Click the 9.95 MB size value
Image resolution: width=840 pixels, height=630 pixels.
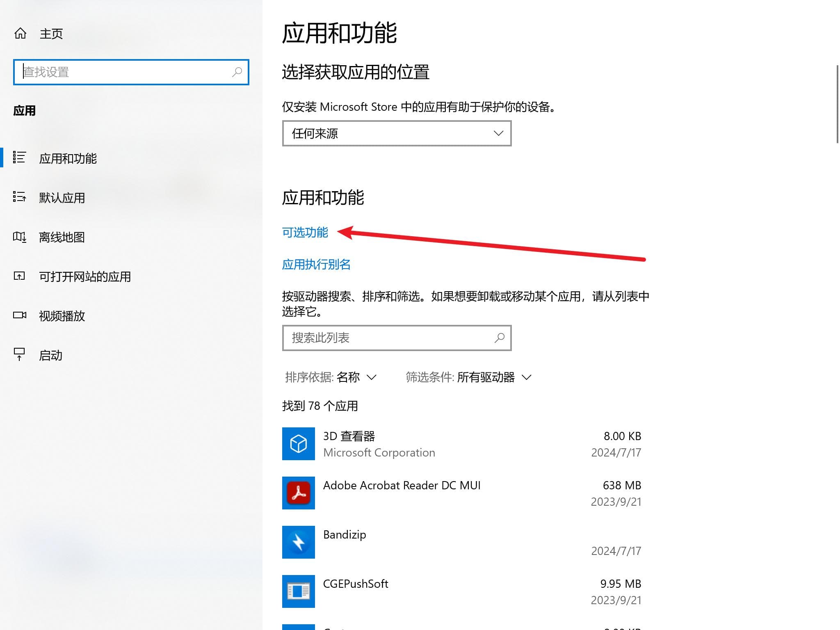(x=621, y=584)
